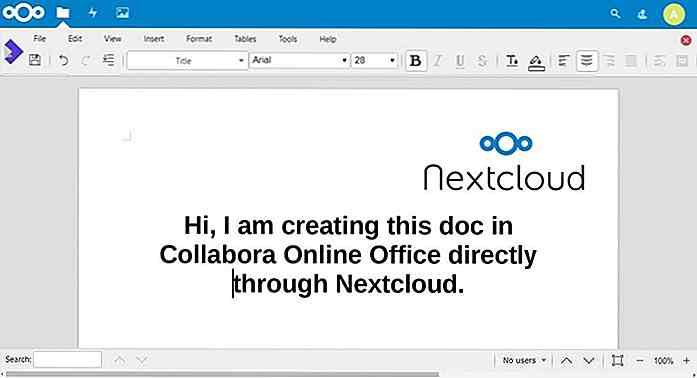The height and width of the screenshot is (378, 697).
Task: Open the Activity lightning icon
Action: click(92, 13)
